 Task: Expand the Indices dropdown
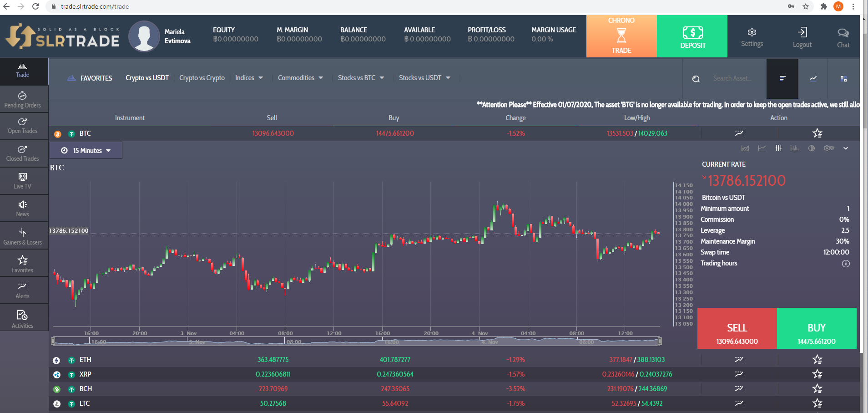249,78
